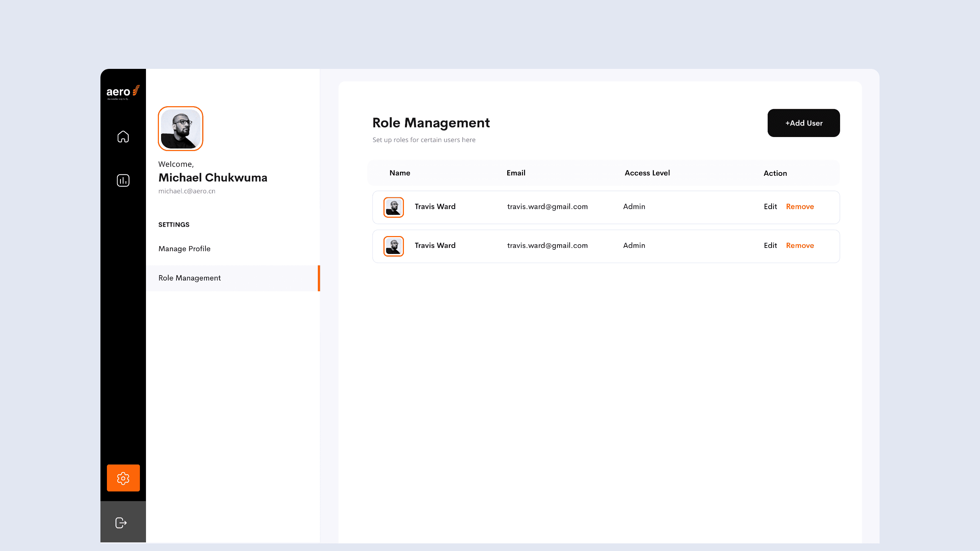Click the first row's travis.ward@gmail.com email
Image resolution: width=980 pixels, height=551 pixels.
[x=547, y=207]
